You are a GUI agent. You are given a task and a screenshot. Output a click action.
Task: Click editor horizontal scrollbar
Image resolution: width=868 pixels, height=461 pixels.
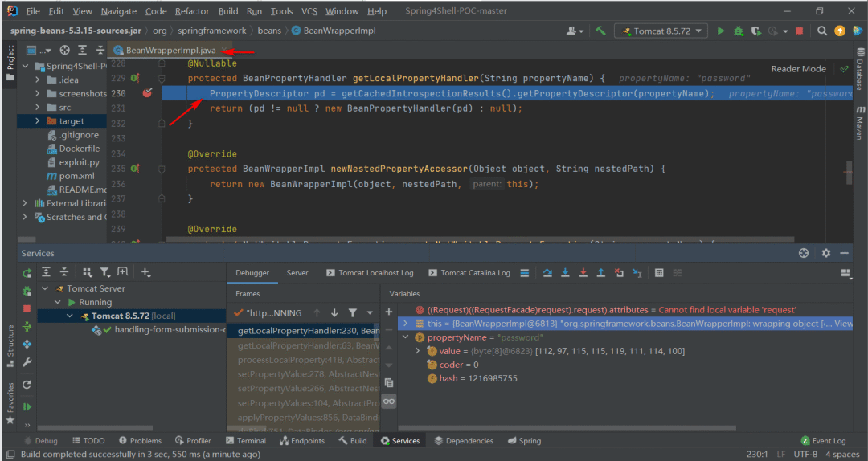pyautogui.click(x=480, y=239)
